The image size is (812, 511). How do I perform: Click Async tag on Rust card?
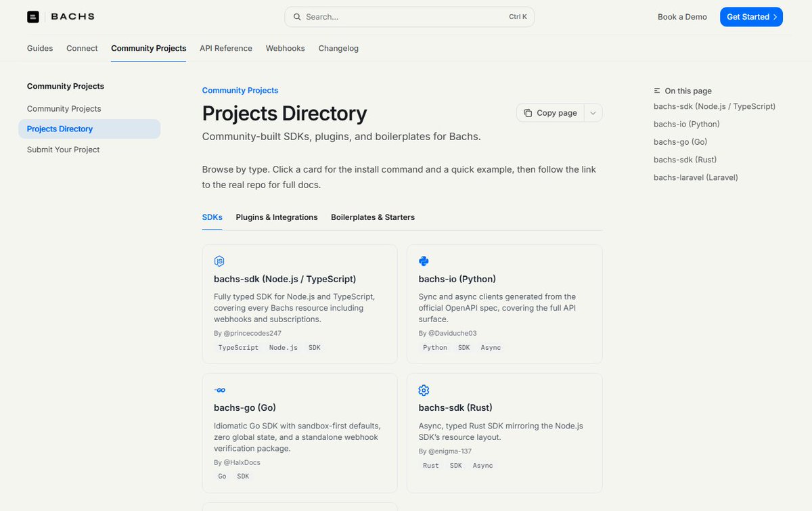(x=483, y=465)
